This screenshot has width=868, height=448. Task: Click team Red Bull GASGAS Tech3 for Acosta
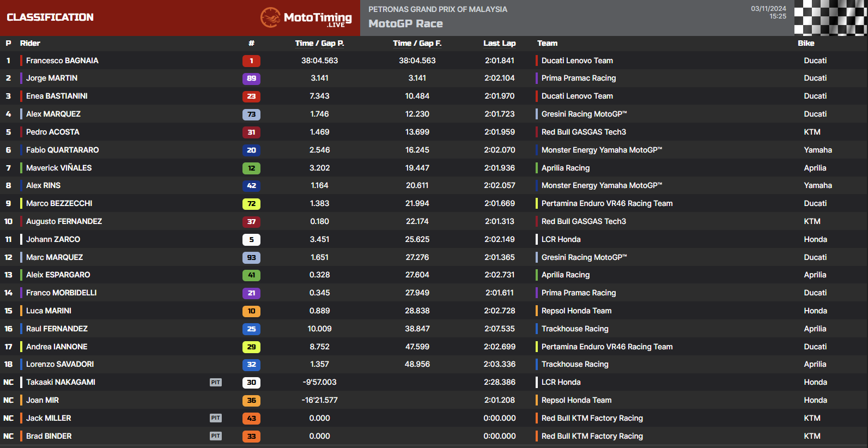pyautogui.click(x=584, y=132)
